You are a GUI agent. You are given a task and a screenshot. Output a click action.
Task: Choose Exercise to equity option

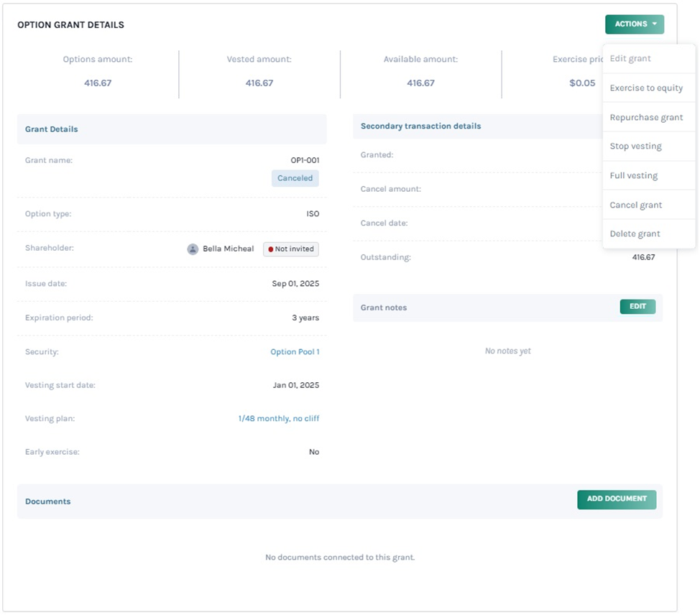[646, 88]
